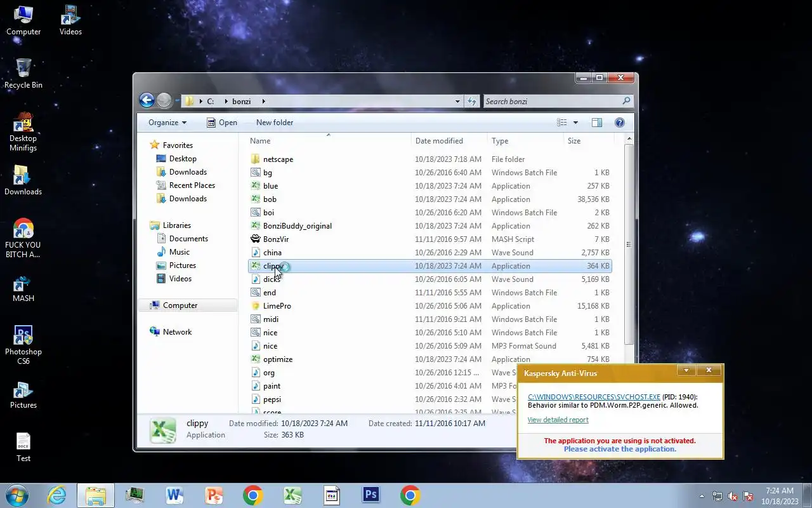
Task: Toggle the preview pane button
Action: coord(597,123)
